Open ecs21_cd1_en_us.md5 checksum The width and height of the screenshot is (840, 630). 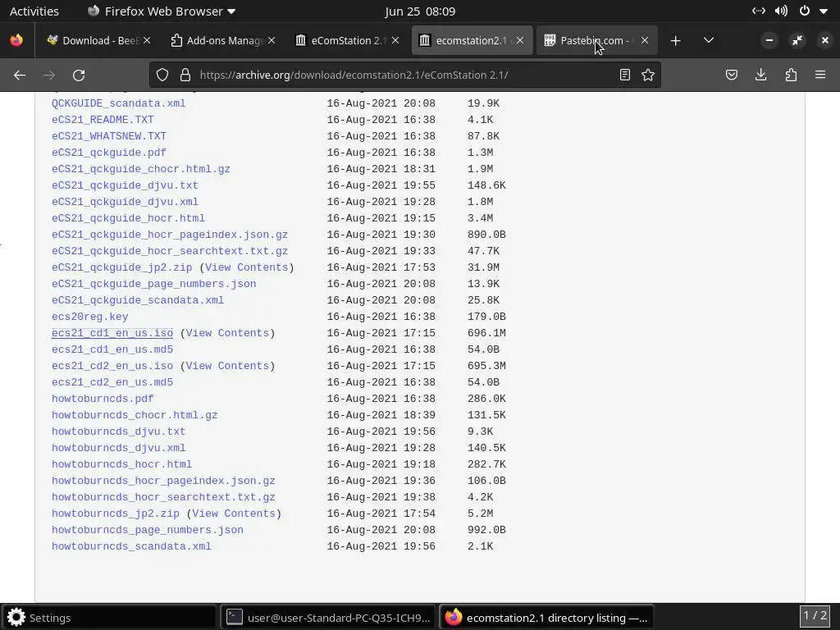pyautogui.click(x=112, y=349)
